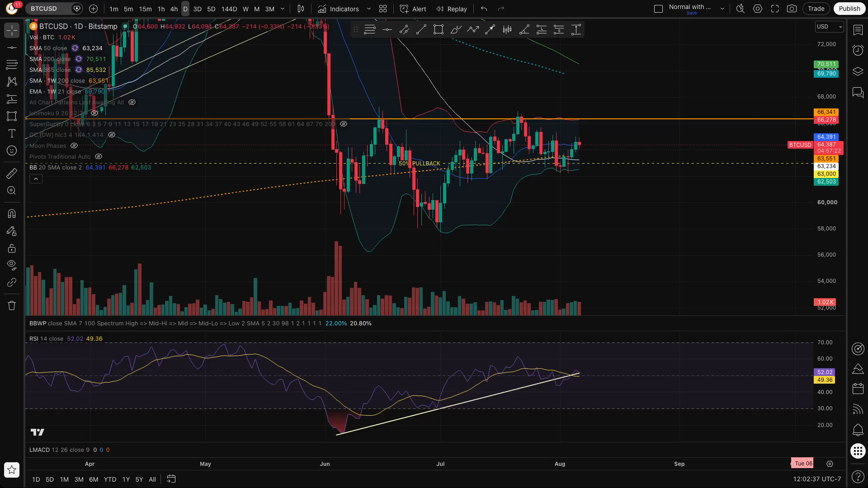Open the emoji icons tool

(12, 150)
